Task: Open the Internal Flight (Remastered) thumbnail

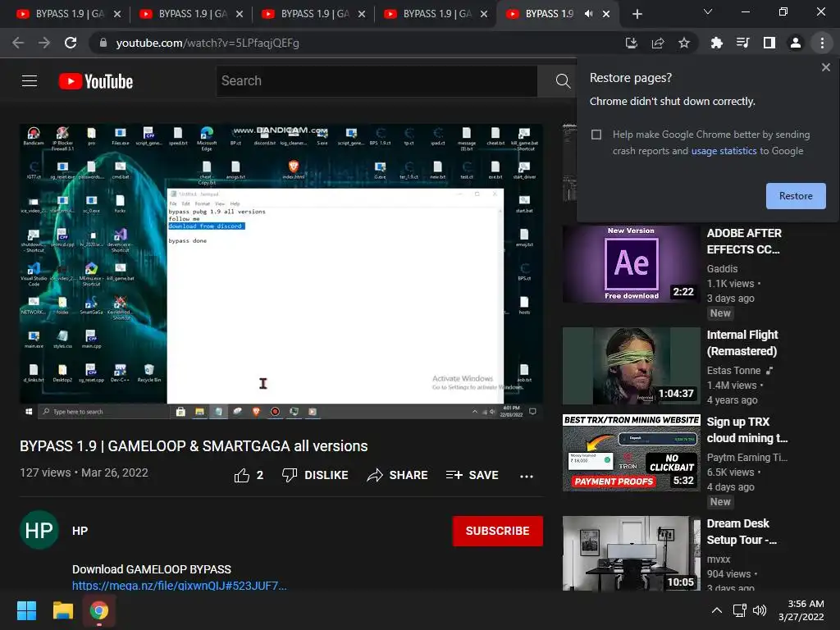Action: coord(631,366)
